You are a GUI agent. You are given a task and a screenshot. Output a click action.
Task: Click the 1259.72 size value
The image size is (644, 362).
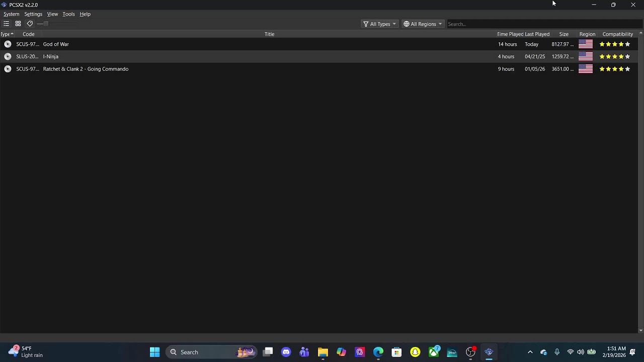[562, 56]
